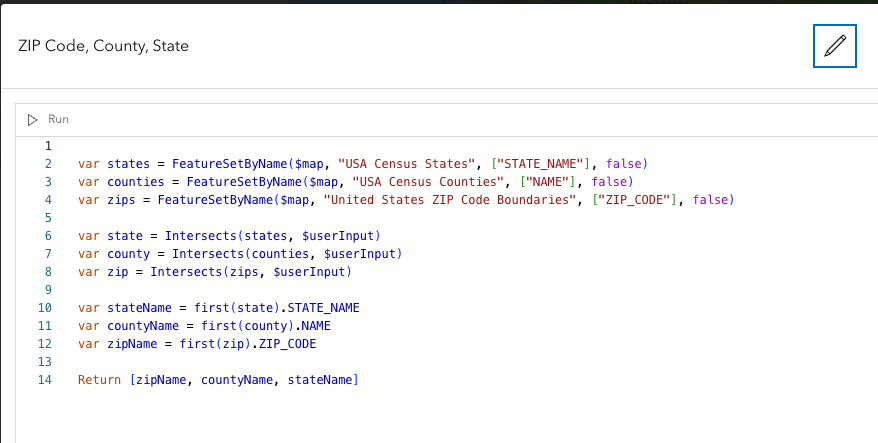Click the "STATE_NAME" field string on line 2
The width and height of the screenshot is (878, 443).
pyautogui.click(x=540, y=164)
